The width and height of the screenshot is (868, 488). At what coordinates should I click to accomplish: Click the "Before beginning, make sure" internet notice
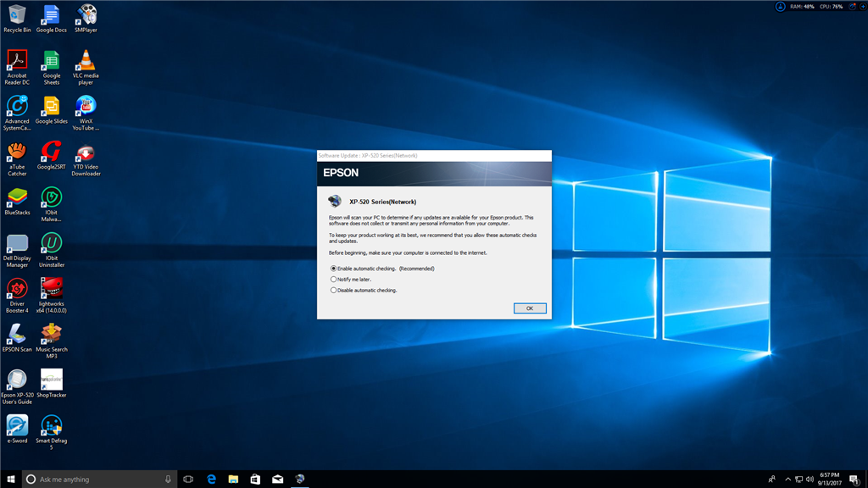(408, 252)
